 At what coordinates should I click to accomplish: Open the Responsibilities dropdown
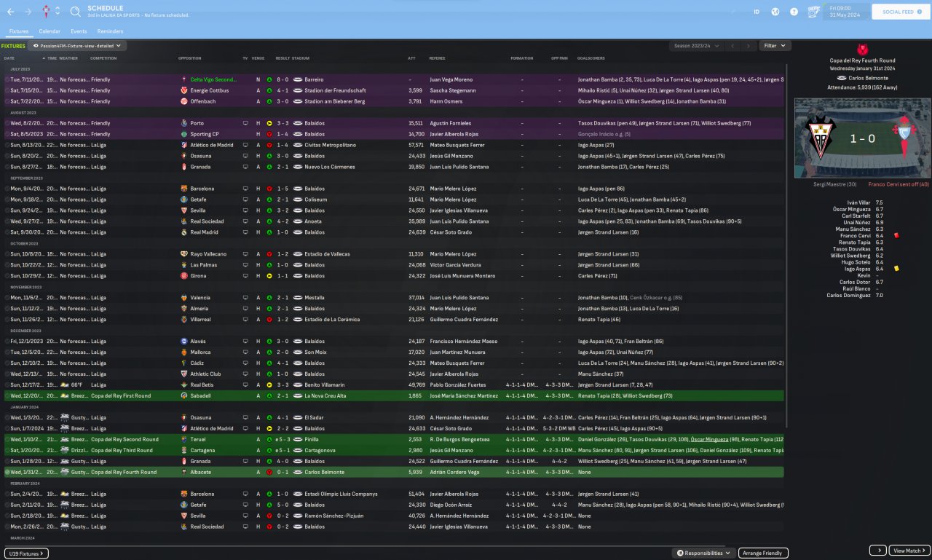point(703,553)
